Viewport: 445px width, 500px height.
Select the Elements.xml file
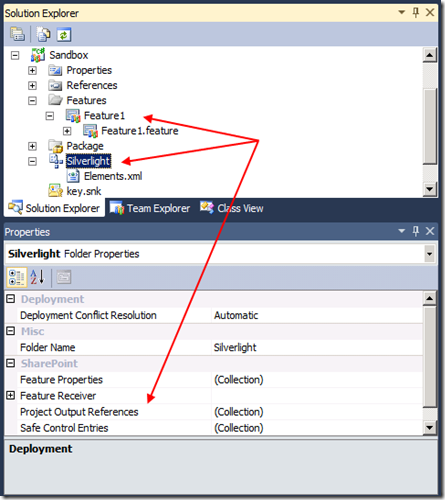[x=113, y=176]
